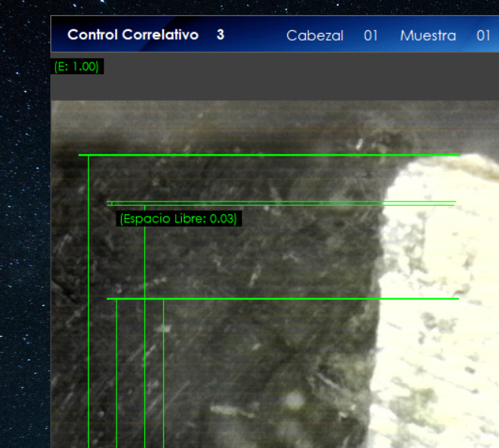The image size is (499, 448).
Task: Select the Muestra value 01
Action: pos(483,35)
